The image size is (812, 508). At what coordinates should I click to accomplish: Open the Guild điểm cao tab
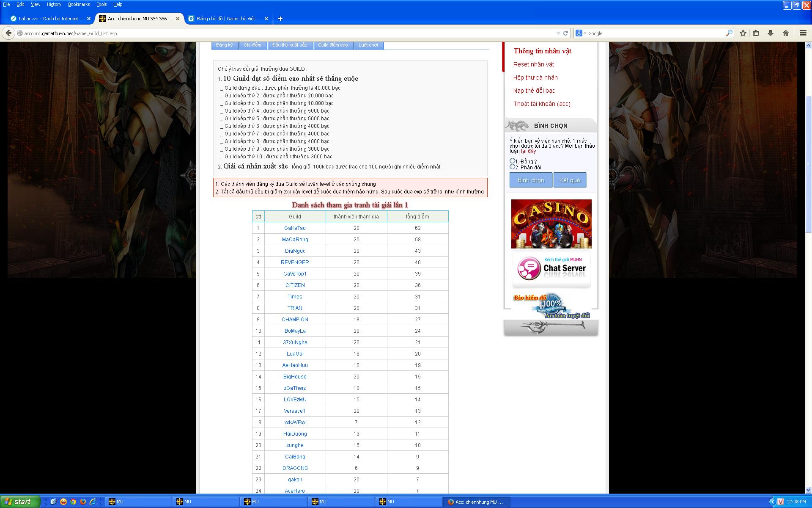[333, 45]
